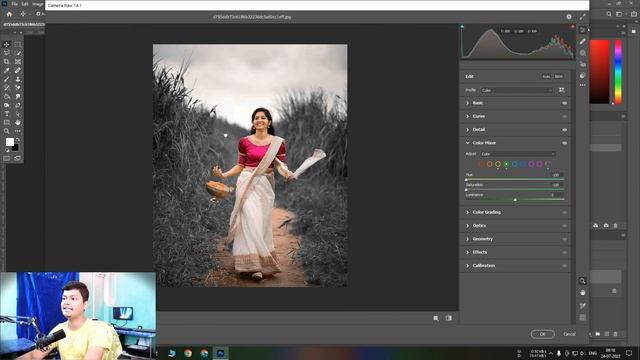The width and height of the screenshot is (640, 360).
Task: Open the Image menu
Action: click(x=38, y=4)
